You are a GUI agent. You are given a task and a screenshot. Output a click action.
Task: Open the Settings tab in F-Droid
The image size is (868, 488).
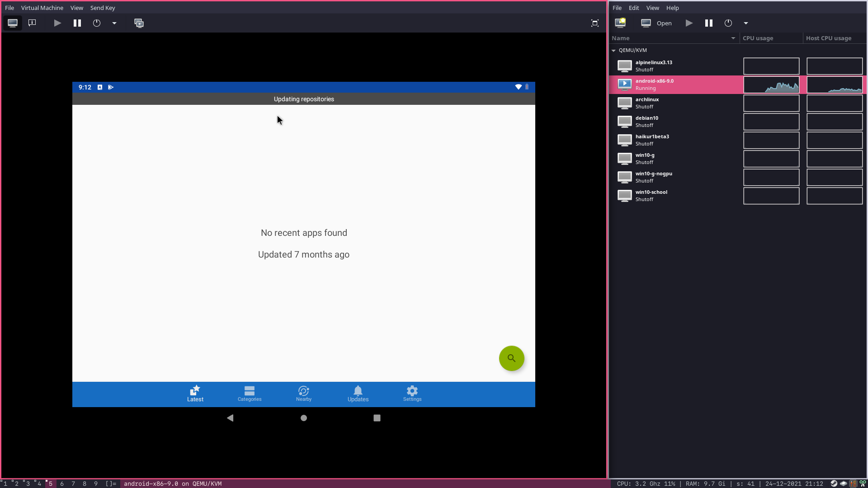412,394
